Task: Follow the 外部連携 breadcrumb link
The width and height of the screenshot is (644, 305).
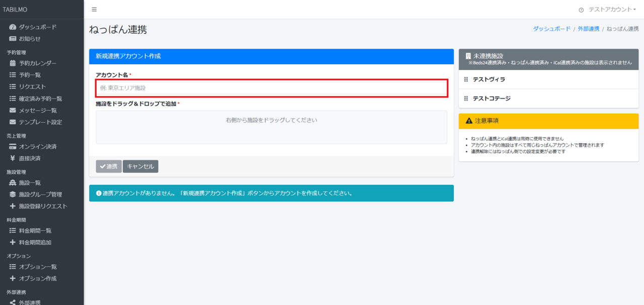Action: (588, 29)
